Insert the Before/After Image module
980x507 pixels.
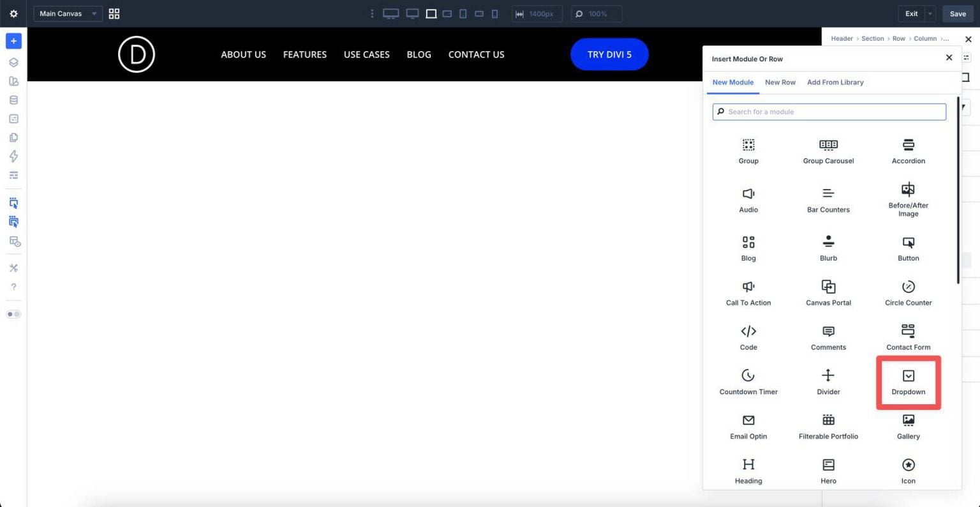908,200
